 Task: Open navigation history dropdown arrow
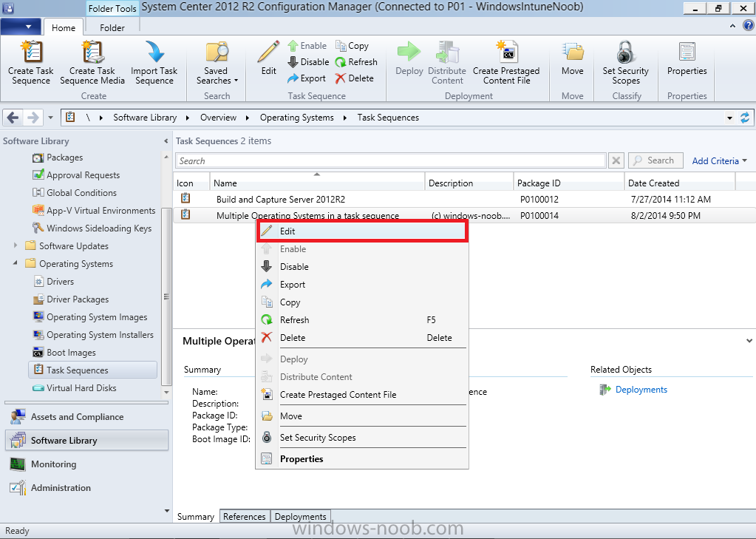coord(50,118)
